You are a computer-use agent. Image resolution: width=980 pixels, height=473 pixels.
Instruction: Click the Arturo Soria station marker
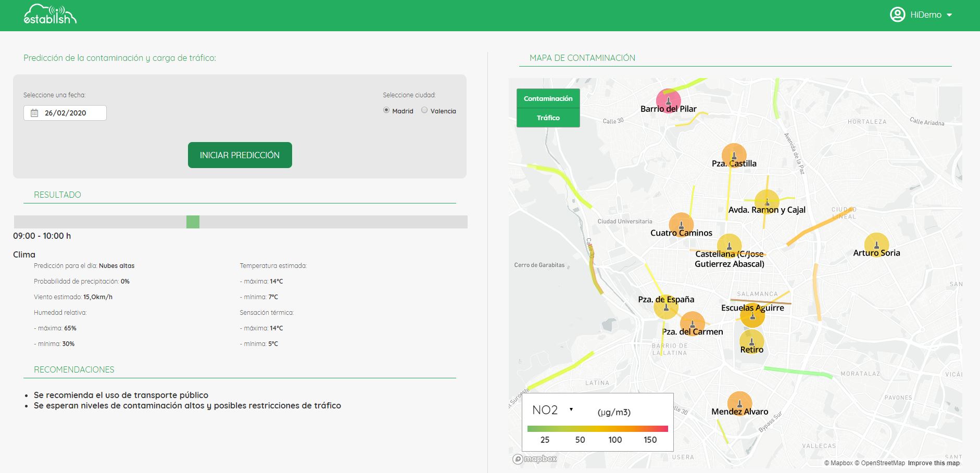pos(877,245)
